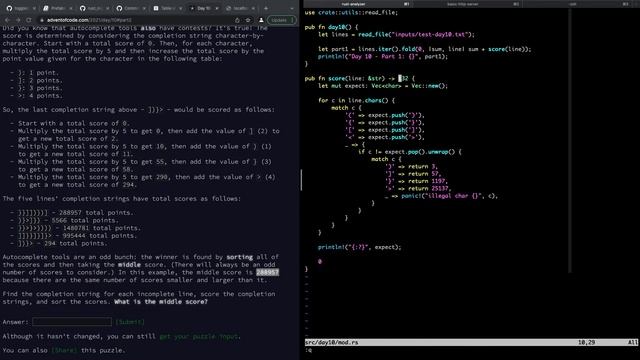Click the 'for c in line.chars()' line
Viewport: 640px width, 360px height.
point(357,100)
